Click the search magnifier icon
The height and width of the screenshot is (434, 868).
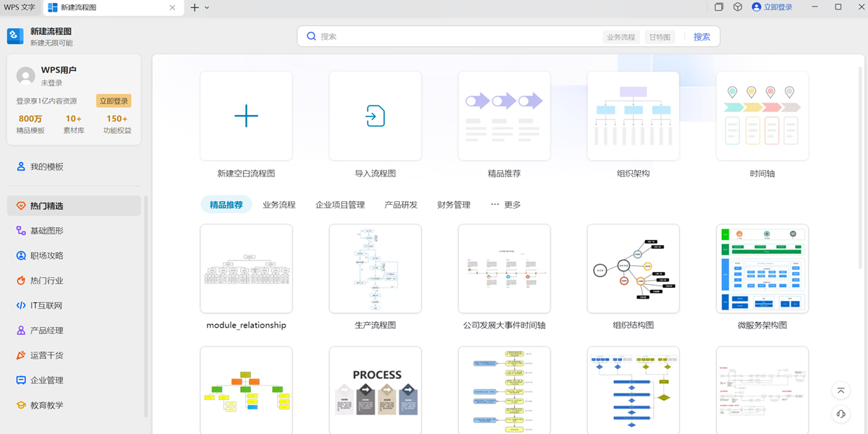click(x=311, y=36)
